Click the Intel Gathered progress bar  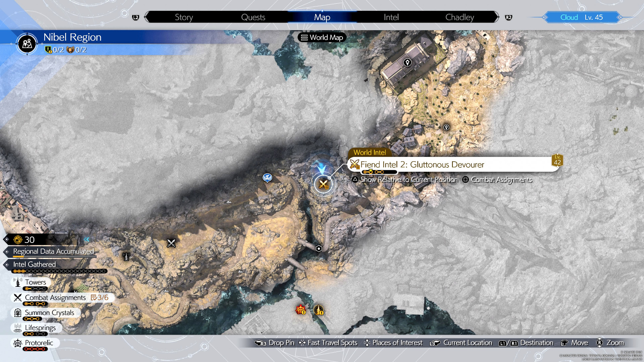tap(60, 271)
